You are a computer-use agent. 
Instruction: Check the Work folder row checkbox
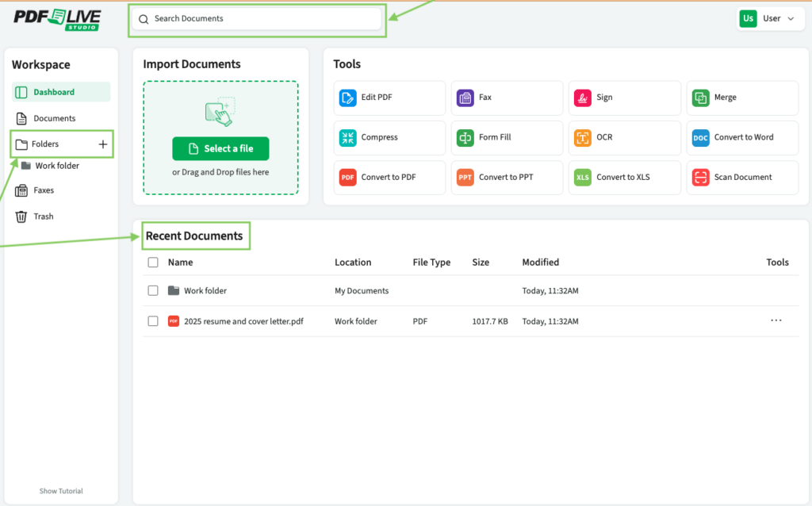(x=152, y=290)
